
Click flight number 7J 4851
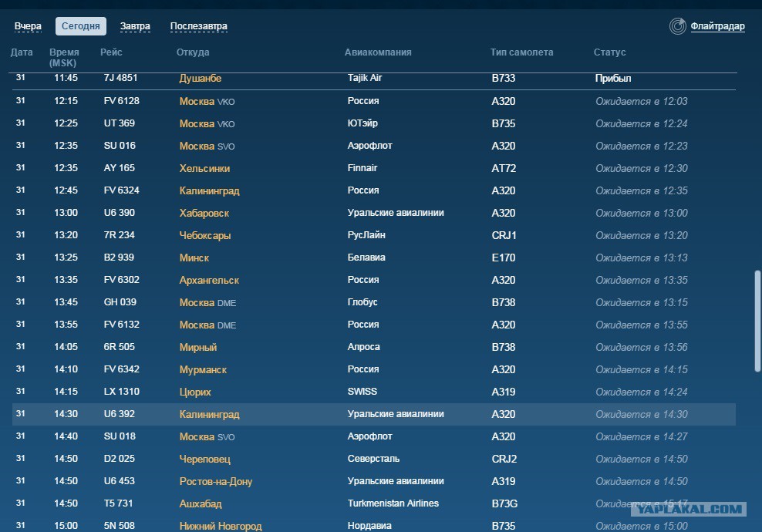pyautogui.click(x=120, y=78)
